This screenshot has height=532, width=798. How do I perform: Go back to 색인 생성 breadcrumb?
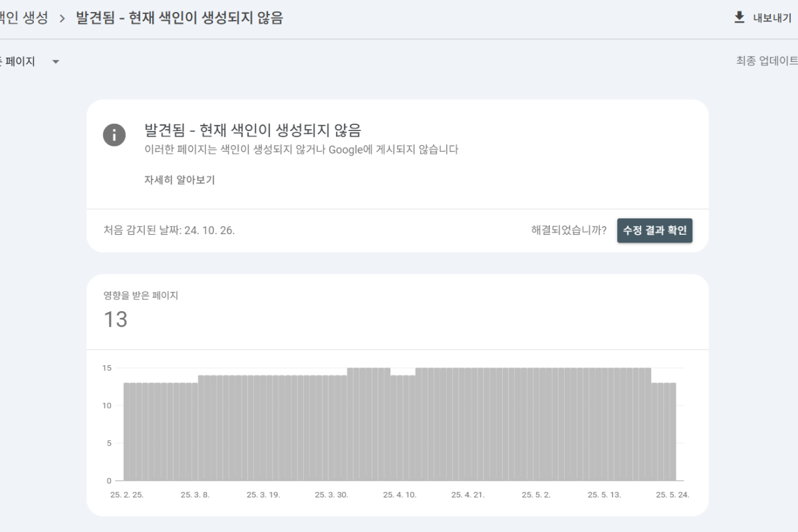24,18
